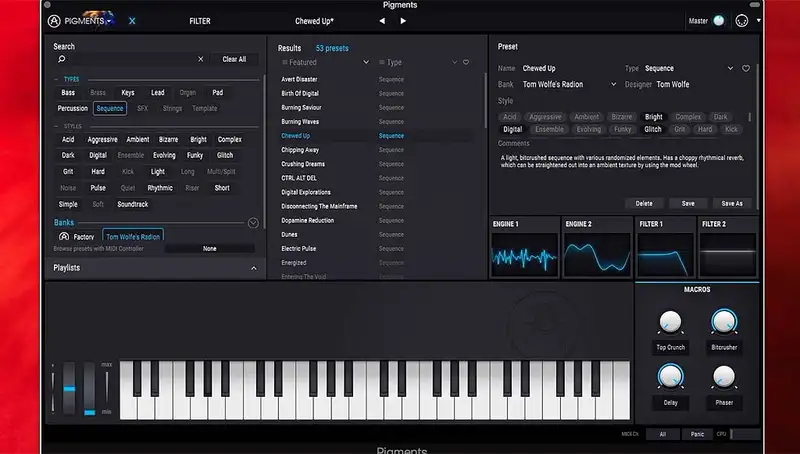800x454 pixels.
Task: Open the Arturia Pigments logo menu
Action: point(81,21)
